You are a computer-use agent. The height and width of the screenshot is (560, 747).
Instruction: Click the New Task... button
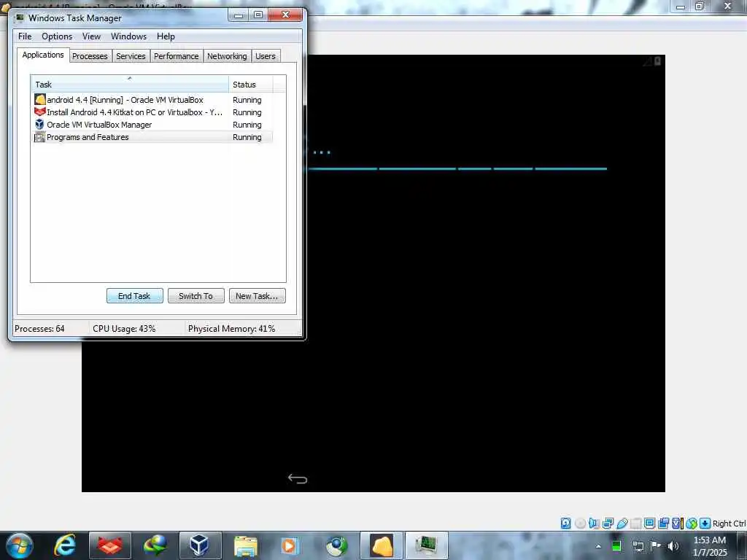[x=257, y=296]
